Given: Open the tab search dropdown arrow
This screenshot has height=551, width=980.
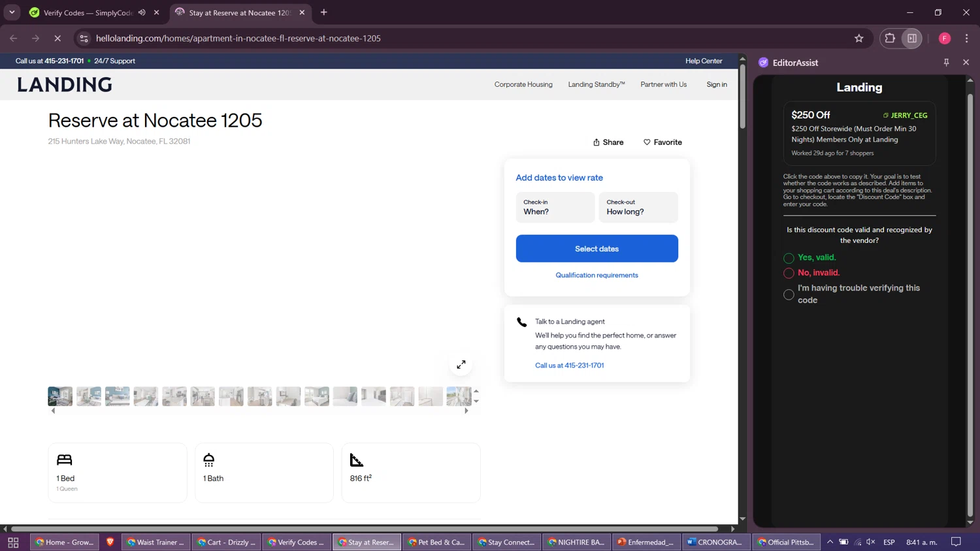Looking at the screenshot, I should coord(12,12).
